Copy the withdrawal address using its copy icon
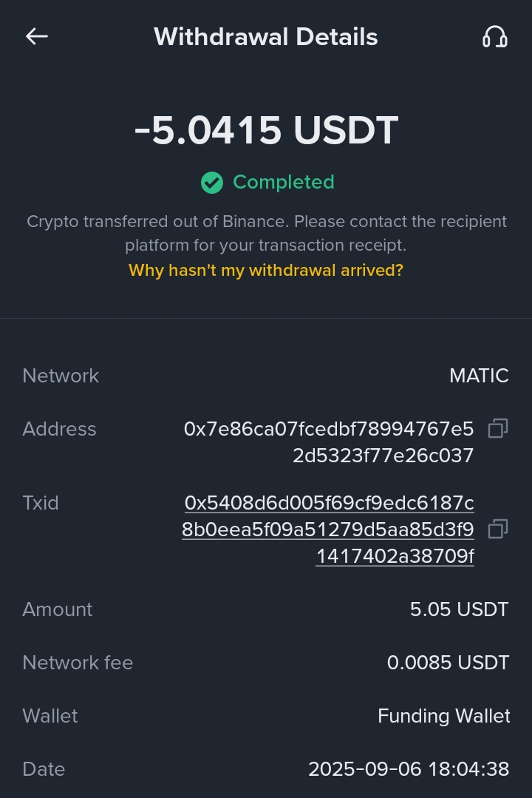This screenshot has width=532, height=798. pyautogui.click(x=498, y=428)
